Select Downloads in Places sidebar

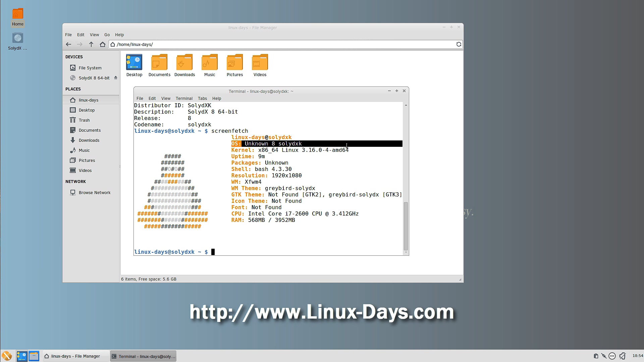click(91, 140)
